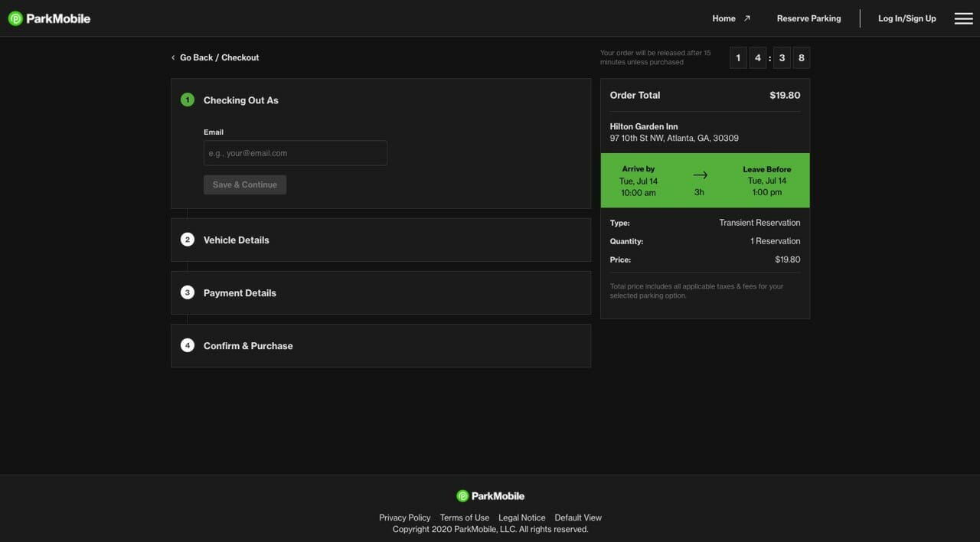Viewport: 980px width, 542px height.
Task: Click the Hilton Garden Inn location name
Action: pyautogui.click(x=644, y=126)
